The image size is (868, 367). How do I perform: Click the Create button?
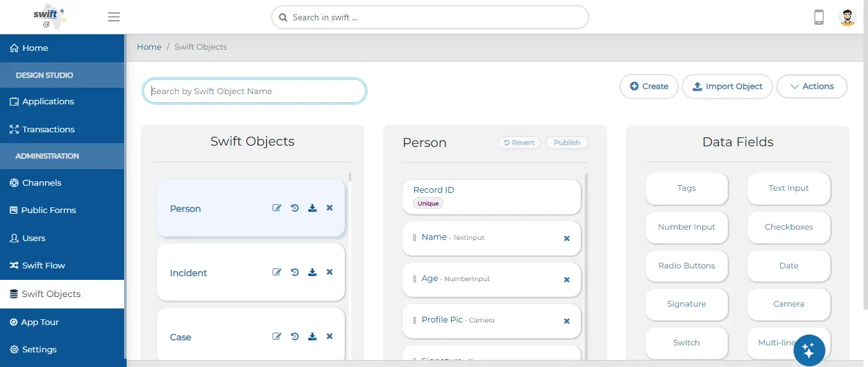pos(648,87)
